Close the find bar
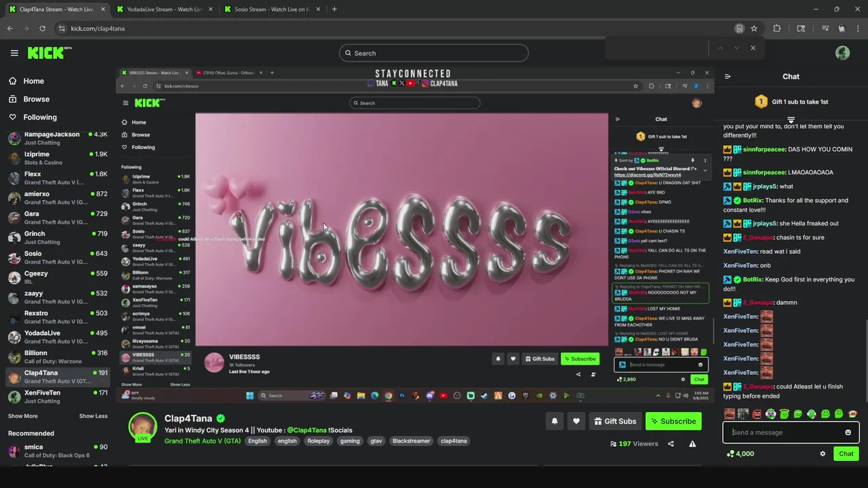Image resolution: width=868 pixels, height=488 pixels. pyautogui.click(x=753, y=48)
